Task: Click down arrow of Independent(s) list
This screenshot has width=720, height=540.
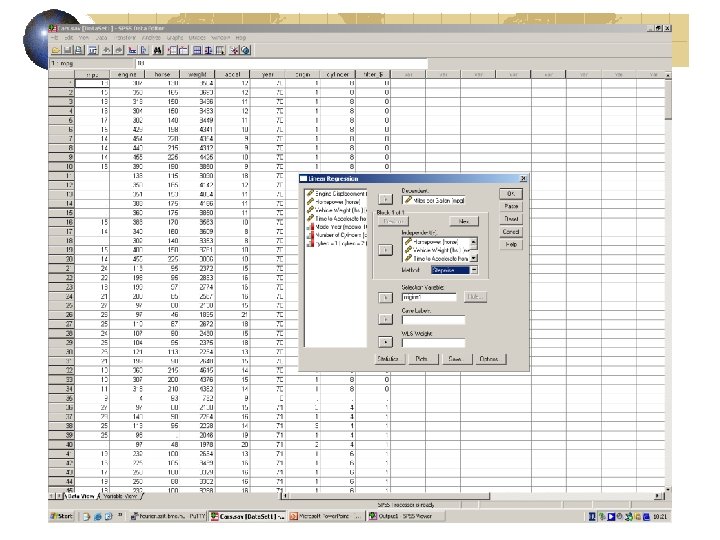Action: pyautogui.click(x=473, y=259)
